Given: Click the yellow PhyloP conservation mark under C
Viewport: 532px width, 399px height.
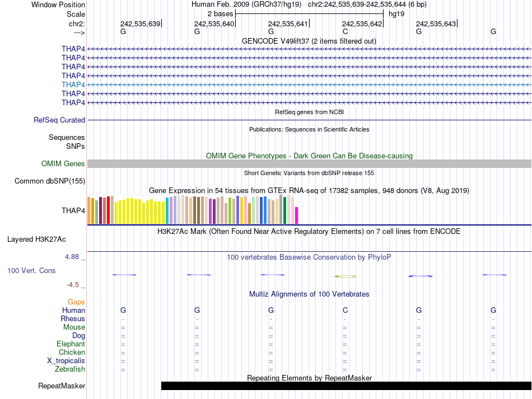Looking at the screenshot, I should point(346,276).
